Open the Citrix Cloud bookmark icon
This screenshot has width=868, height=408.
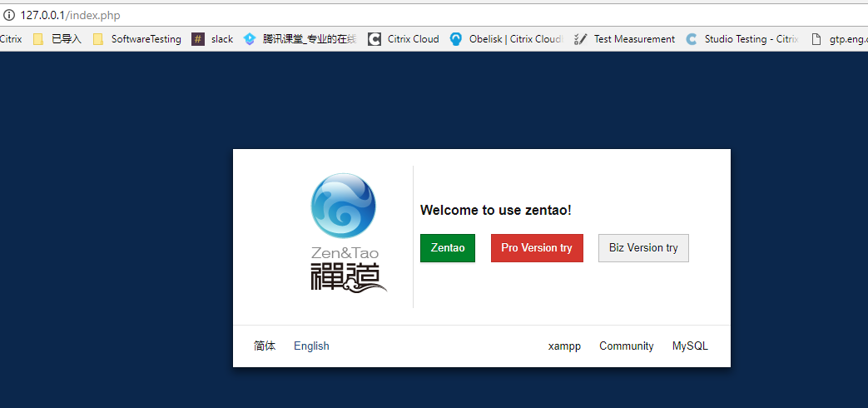(374, 39)
